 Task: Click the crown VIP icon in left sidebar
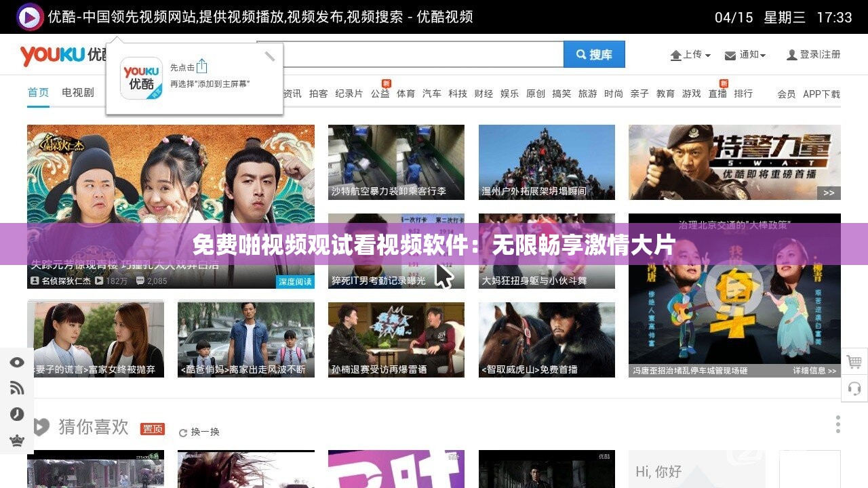click(x=17, y=439)
